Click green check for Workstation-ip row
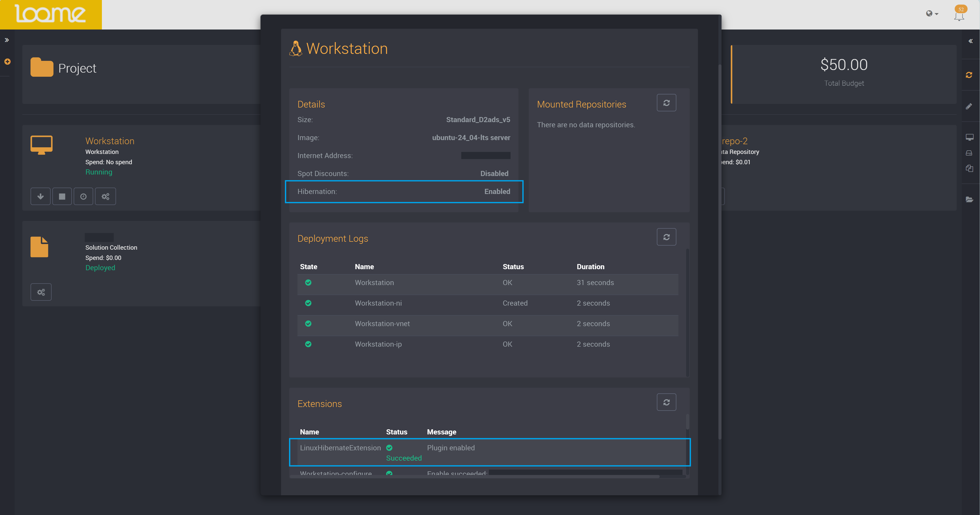 tap(308, 344)
